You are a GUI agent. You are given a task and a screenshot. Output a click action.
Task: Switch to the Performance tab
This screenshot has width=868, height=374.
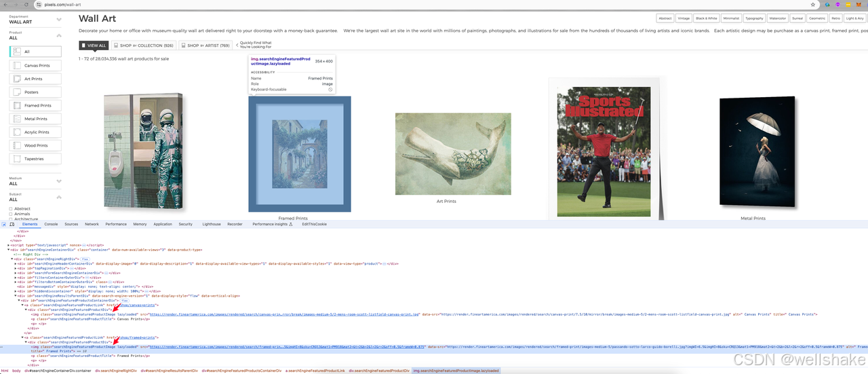coord(116,224)
